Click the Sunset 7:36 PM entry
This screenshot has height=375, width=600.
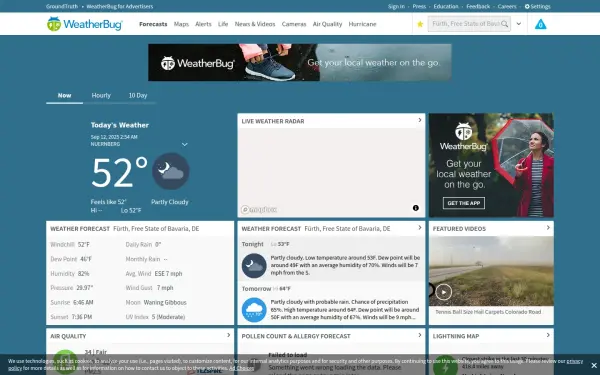pos(71,317)
